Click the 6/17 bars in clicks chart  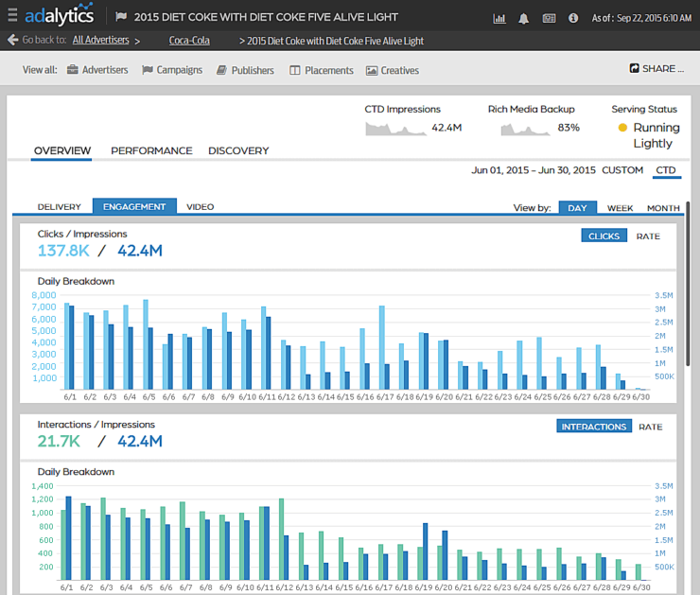point(384,347)
